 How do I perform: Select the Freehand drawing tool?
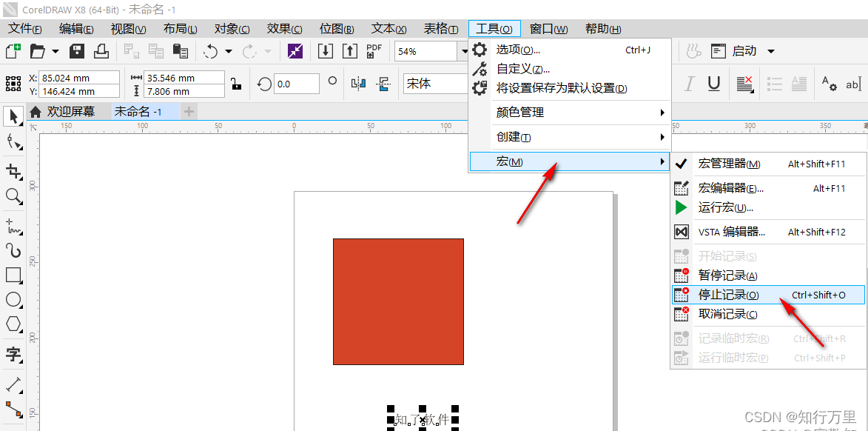[x=13, y=226]
